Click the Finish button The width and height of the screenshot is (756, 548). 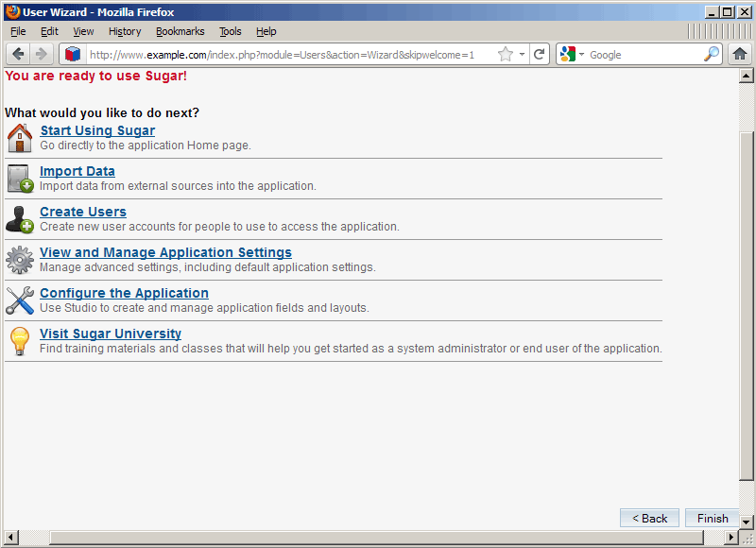(x=712, y=518)
